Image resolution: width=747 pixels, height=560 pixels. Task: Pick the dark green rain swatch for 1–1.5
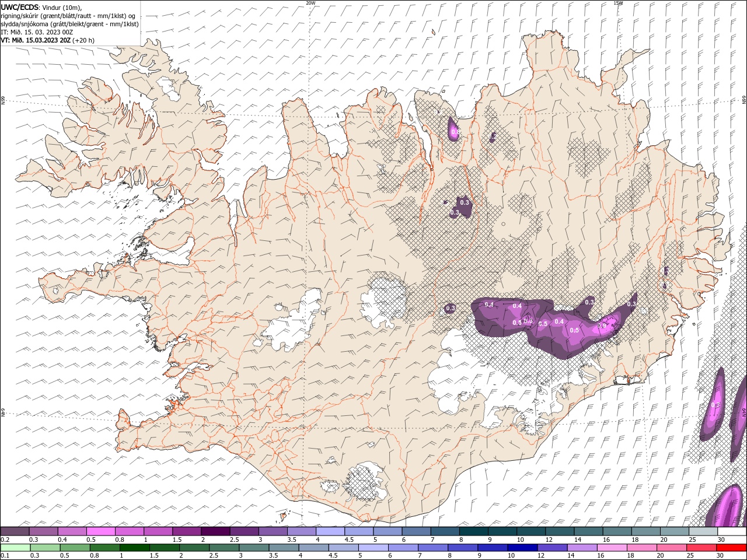click(134, 548)
